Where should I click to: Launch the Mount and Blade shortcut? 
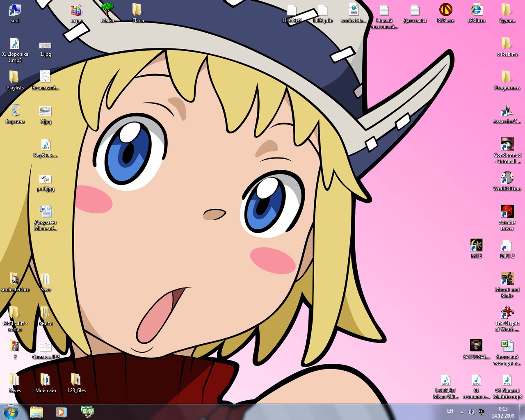(x=507, y=285)
